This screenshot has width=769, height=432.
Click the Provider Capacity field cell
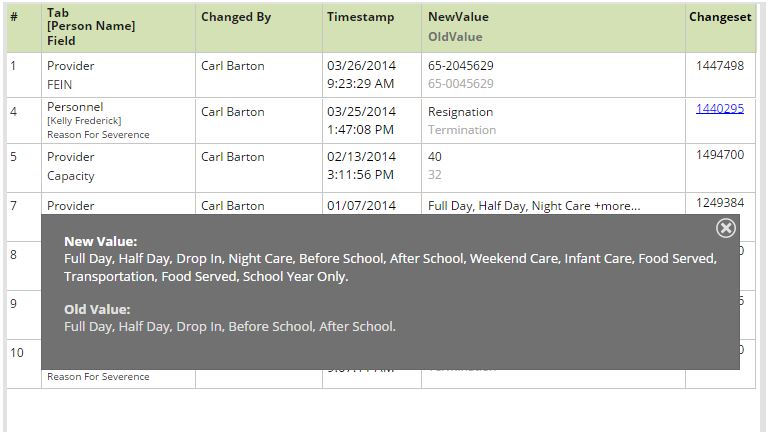(x=118, y=167)
